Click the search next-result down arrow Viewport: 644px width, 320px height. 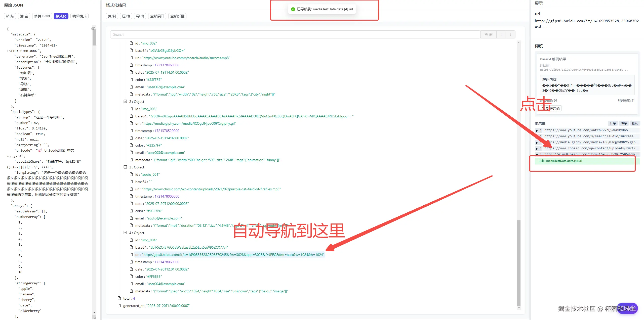tap(510, 35)
